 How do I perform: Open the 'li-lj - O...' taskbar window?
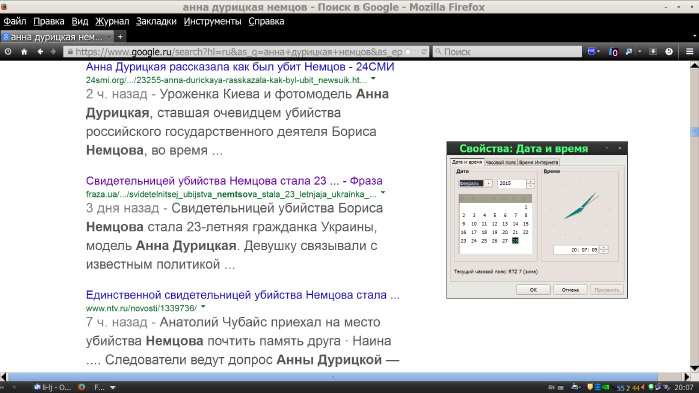click(53, 387)
